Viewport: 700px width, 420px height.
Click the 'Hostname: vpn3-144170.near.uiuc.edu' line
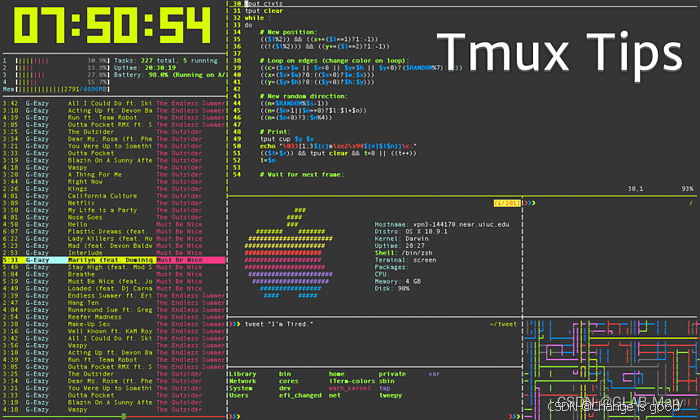(442, 225)
